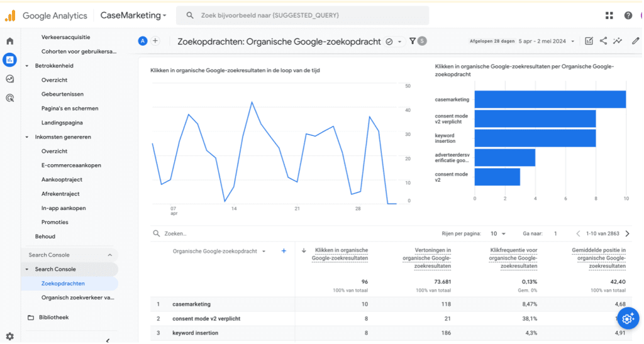Sort by Vertoningen in organische Google-zoekresultaten column
Screen dimensions: 644x344
click(x=427, y=258)
